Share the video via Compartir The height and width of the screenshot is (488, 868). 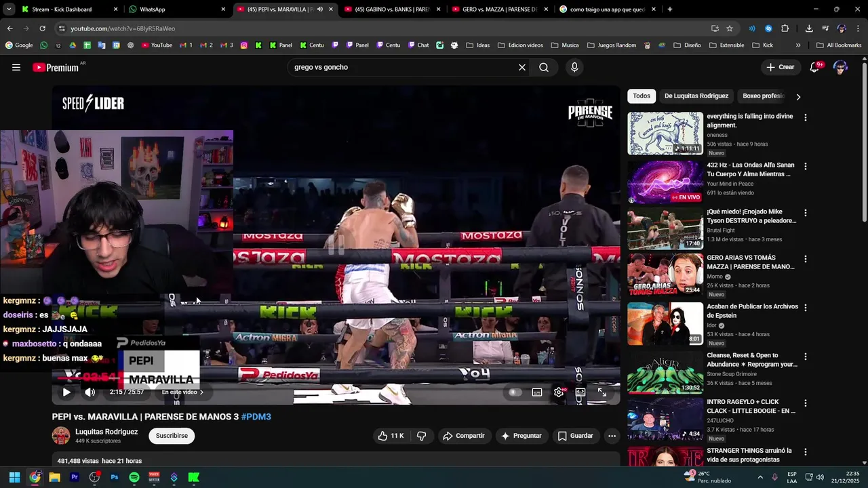tap(464, 436)
